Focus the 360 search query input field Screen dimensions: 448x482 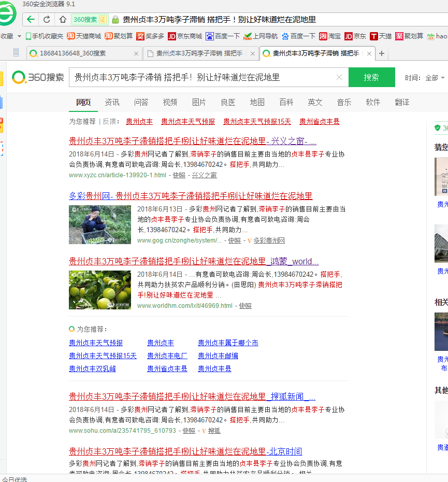coord(202,77)
